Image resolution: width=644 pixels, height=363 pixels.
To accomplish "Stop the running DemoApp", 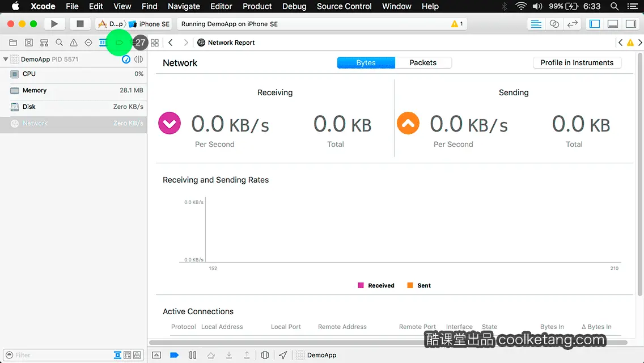I will click(80, 24).
